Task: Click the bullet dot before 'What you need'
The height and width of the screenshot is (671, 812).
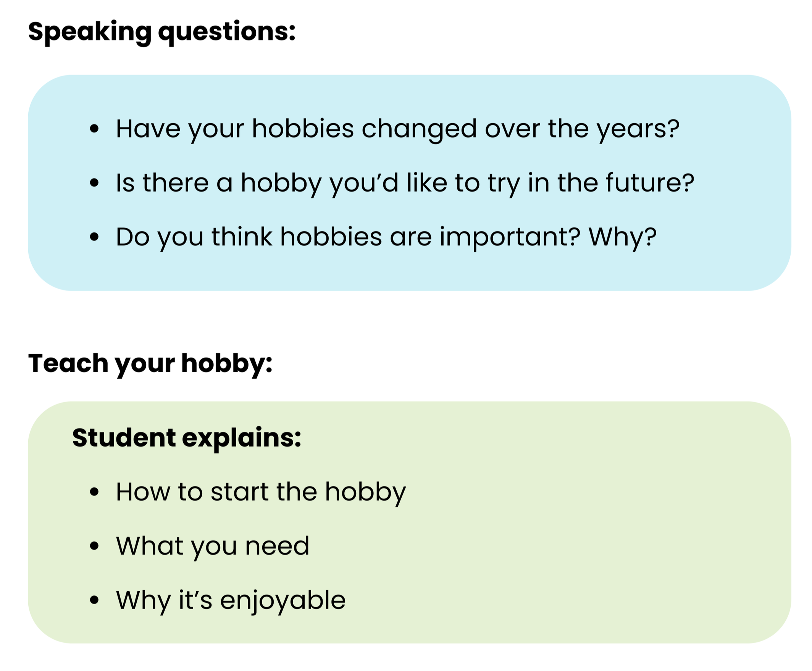Action: [x=94, y=546]
